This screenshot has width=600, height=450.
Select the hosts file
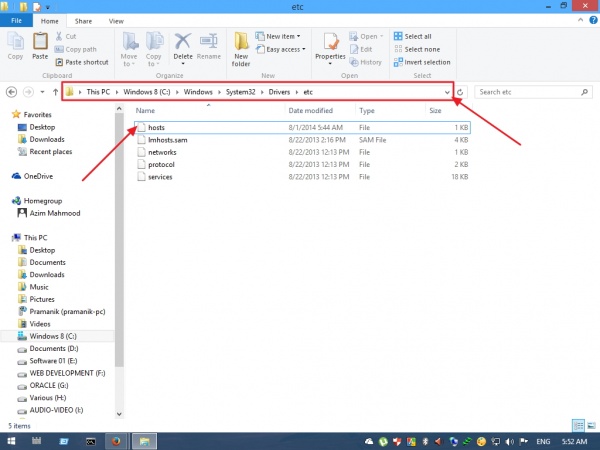(302, 127)
